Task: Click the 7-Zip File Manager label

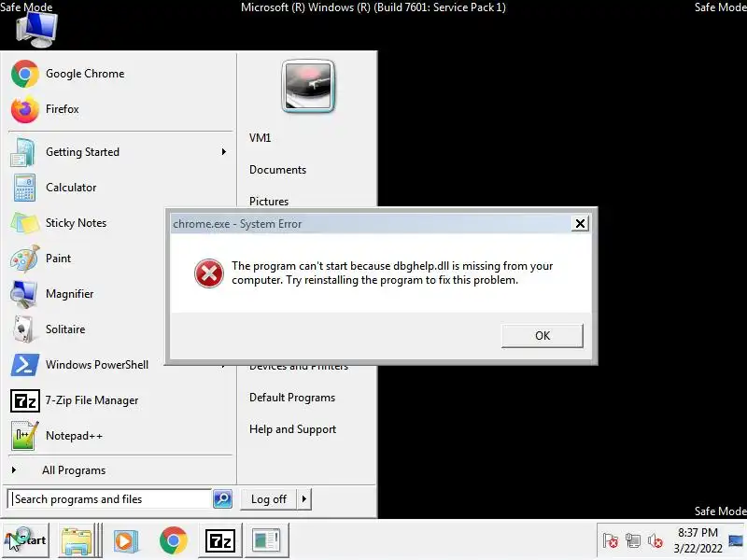Action: coord(92,400)
